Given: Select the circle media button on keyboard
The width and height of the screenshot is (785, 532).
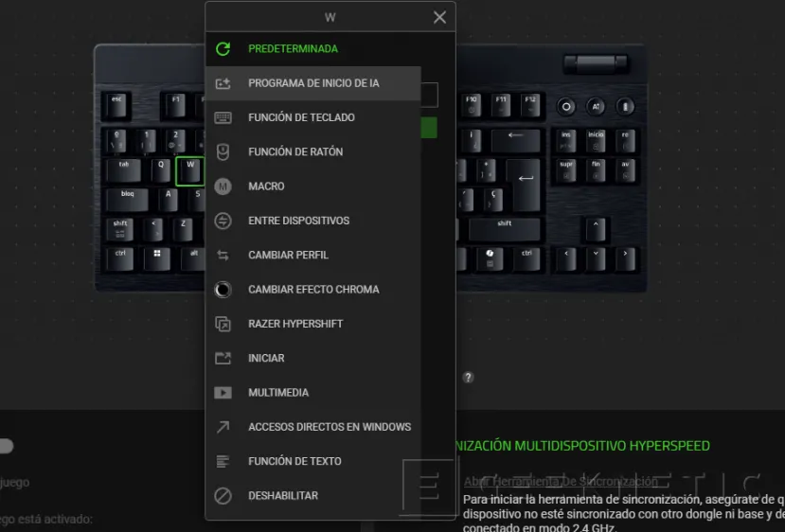Looking at the screenshot, I should click(x=565, y=107).
